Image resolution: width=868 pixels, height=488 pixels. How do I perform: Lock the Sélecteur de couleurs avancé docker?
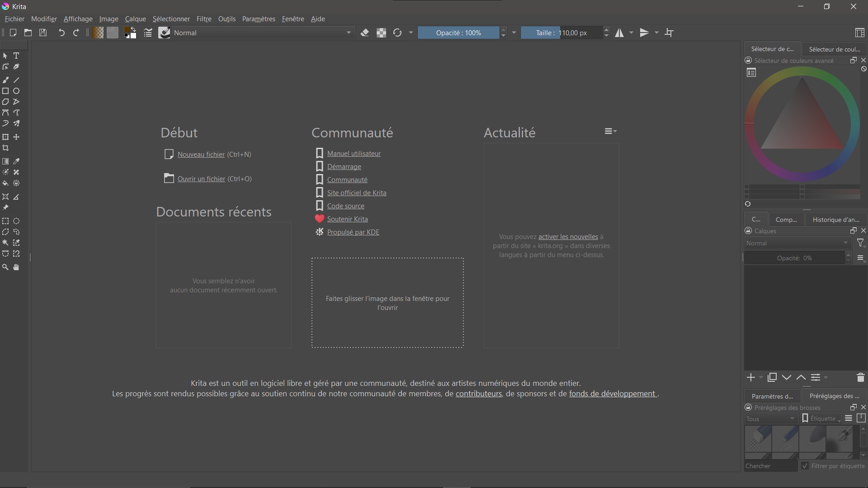(748, 61)
